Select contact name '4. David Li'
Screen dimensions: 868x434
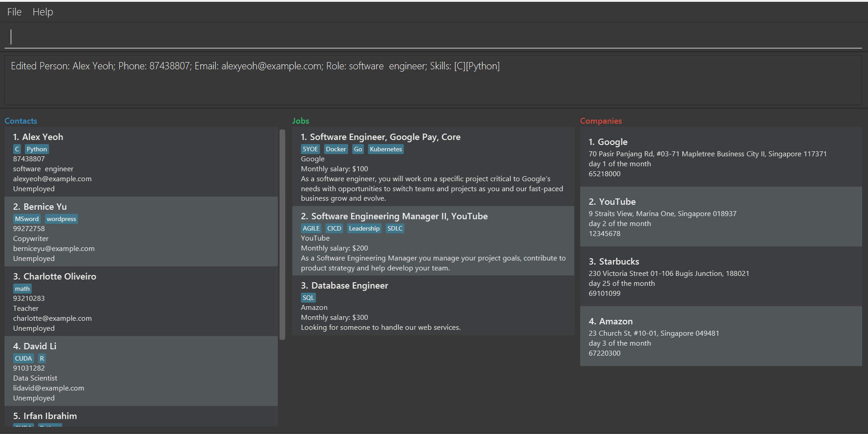35,346
